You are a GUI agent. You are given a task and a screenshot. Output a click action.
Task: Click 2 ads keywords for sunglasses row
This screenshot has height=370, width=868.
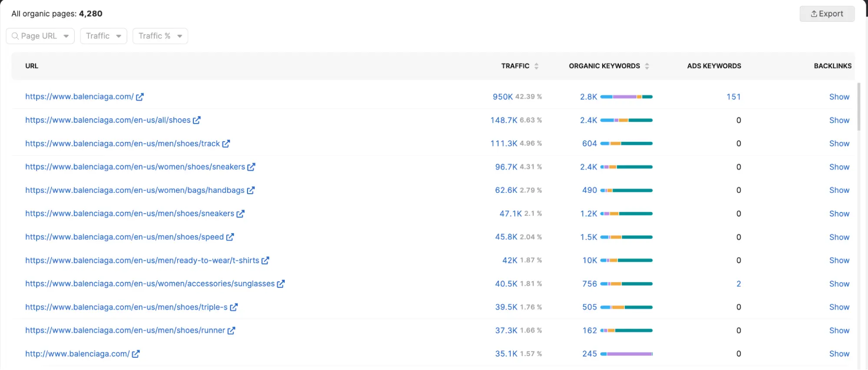[x=739, y=284]
